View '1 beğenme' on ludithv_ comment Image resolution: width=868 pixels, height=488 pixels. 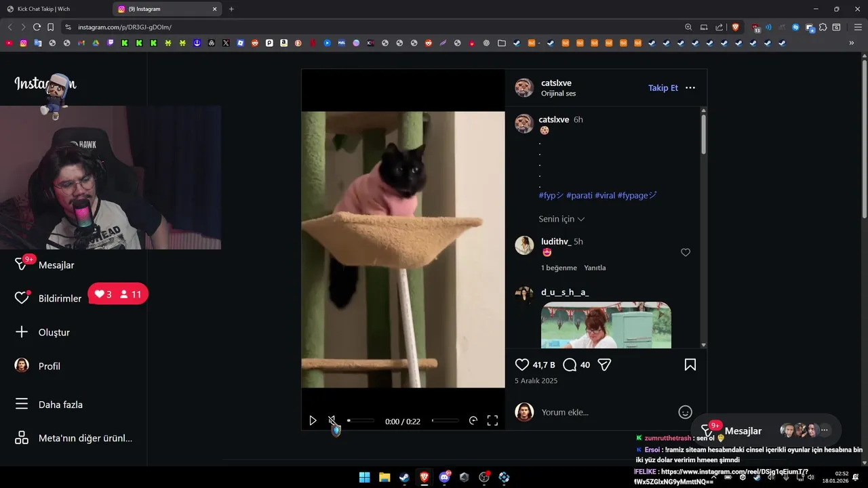tap(559, 268)
